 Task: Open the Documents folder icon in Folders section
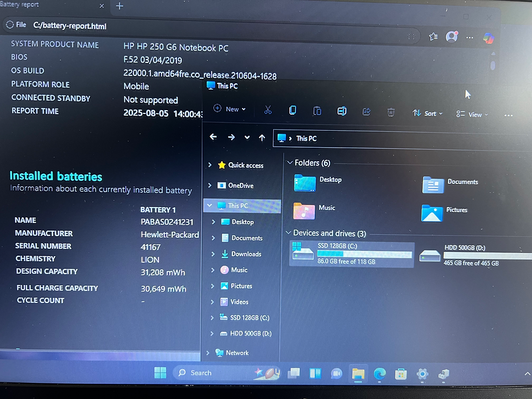click(x=433, y=185)
